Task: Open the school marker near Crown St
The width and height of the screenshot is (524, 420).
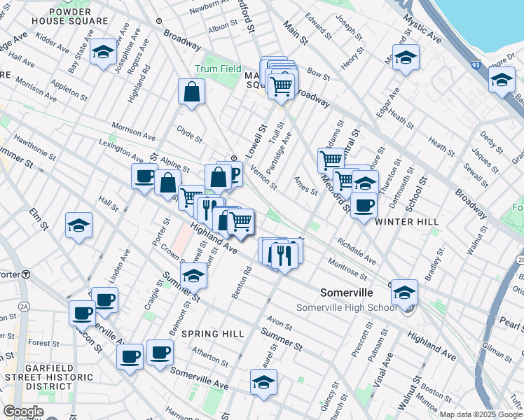Action: (194, 276)
